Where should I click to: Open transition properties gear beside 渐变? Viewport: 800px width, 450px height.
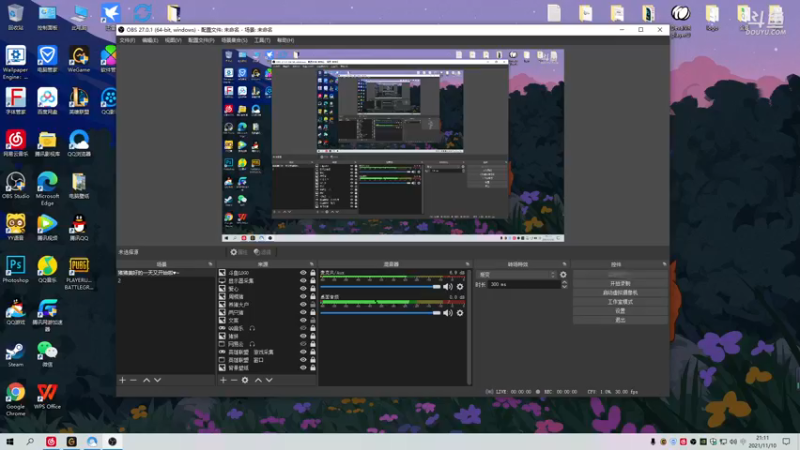[563, 274]
